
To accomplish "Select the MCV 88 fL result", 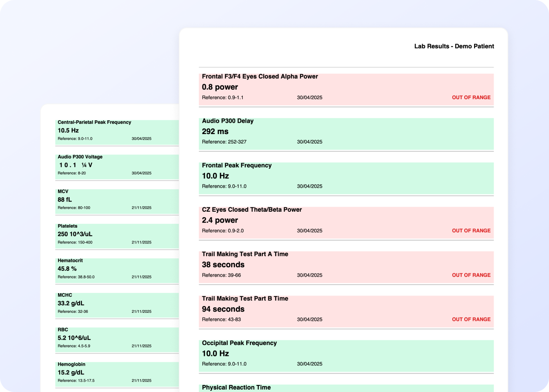I will 117,201.
